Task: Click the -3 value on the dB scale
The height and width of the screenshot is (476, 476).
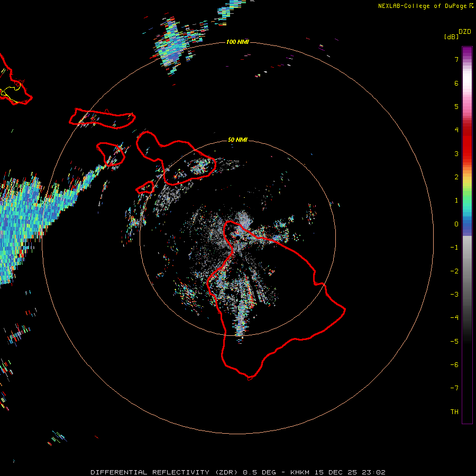Action: coord(454,295)
